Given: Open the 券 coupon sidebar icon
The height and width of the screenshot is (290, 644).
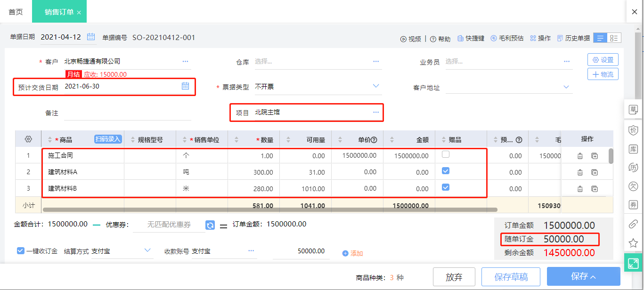Looking at the screenshot, I should point(634,203).
